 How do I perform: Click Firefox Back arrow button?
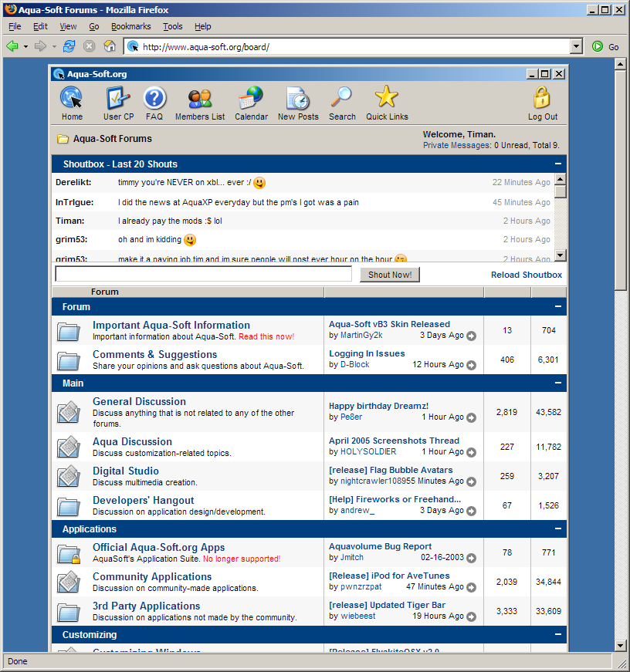point(12,46)
